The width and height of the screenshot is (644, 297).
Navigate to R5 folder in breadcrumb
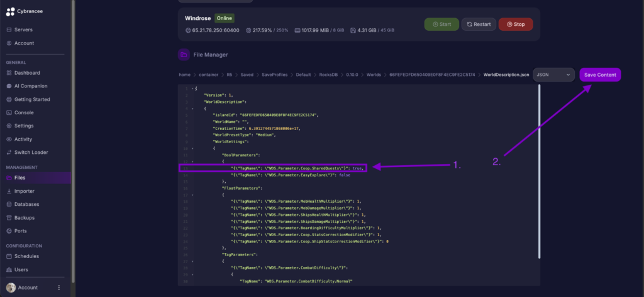coord(229,75)
